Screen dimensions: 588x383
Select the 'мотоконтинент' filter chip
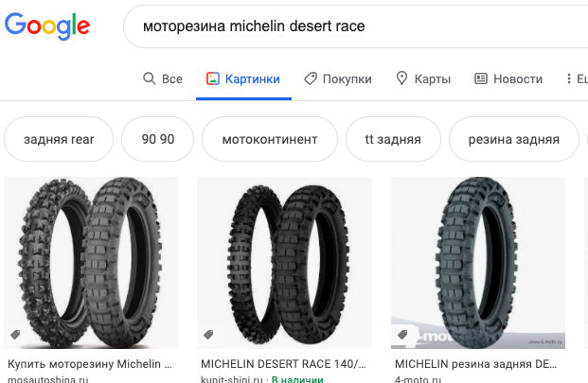tap(269, 139)
